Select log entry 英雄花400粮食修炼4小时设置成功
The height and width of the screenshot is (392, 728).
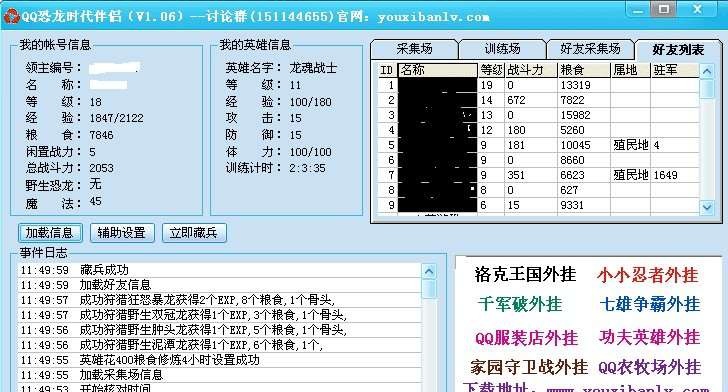(x=220, y=360)
